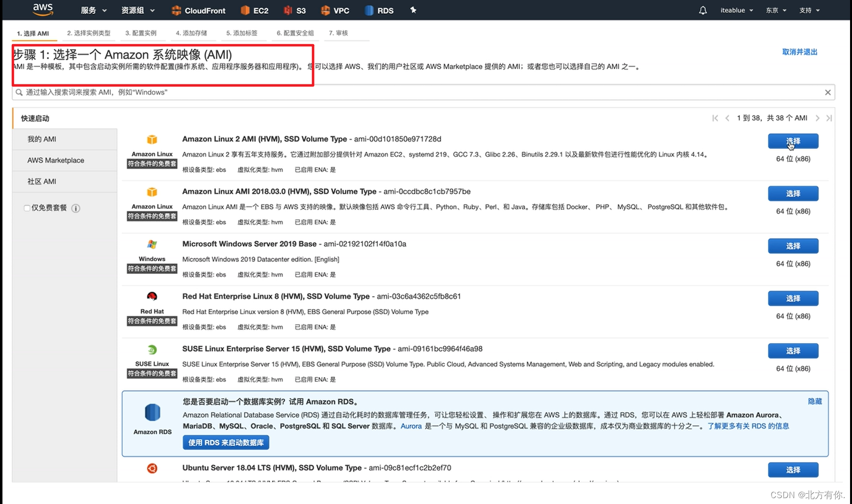
Task: Select the 快速启动 (Quick Start) category
Action: (65, 118)
